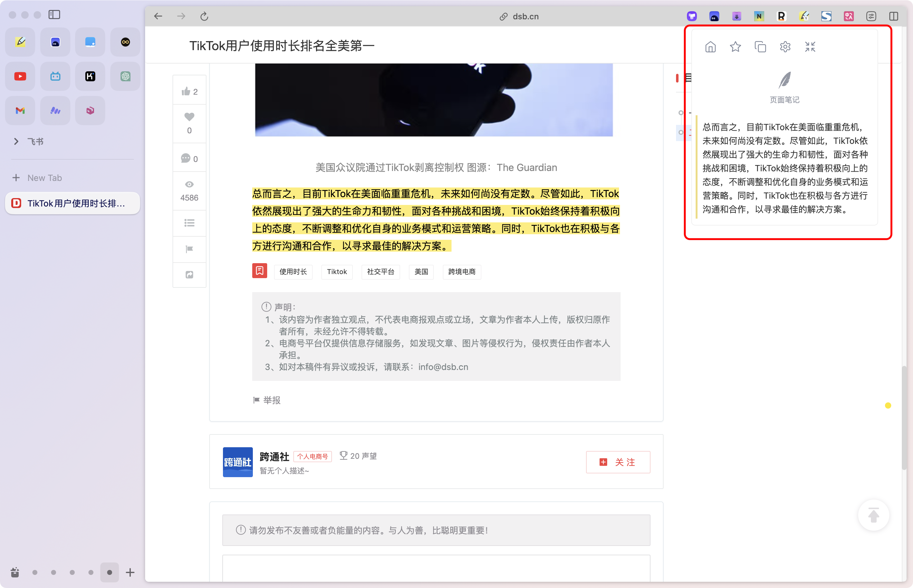913x588 pixels.
Task: Select the TikTok用户使用时长排 tab
Action: click(73, 203)
